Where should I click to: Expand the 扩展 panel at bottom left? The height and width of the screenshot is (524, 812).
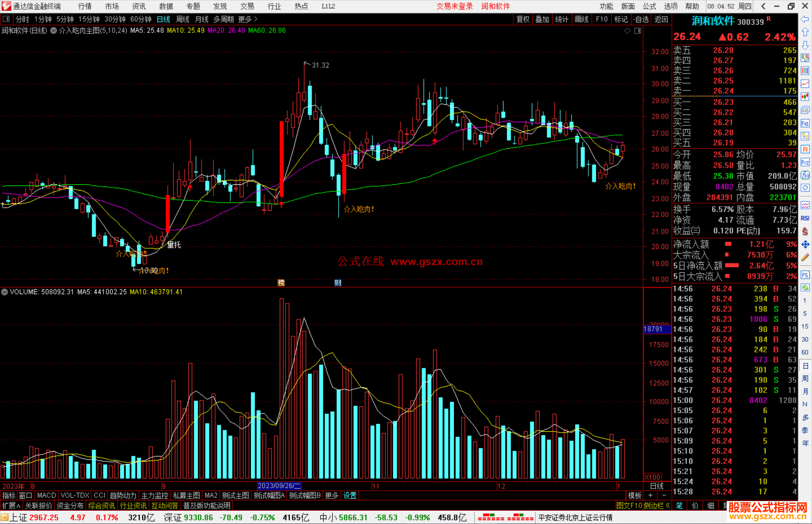tap(11, 506)
